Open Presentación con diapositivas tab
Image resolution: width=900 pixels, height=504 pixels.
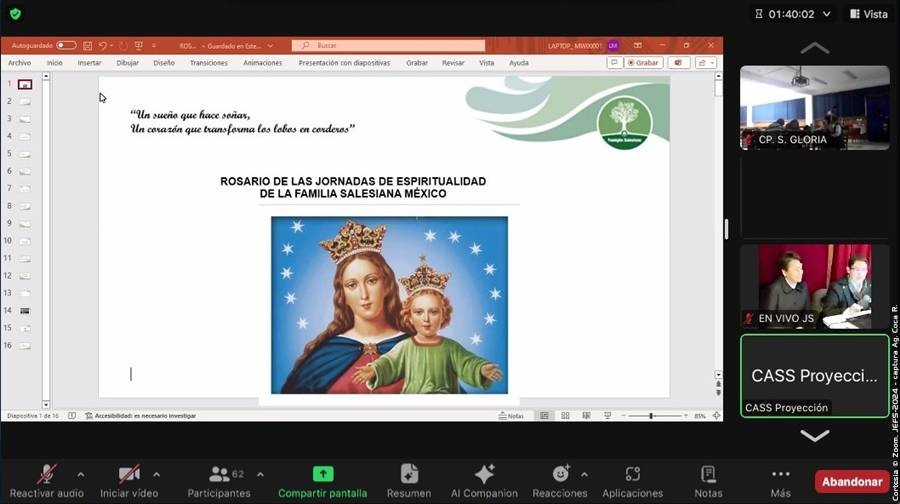point(344,63)
